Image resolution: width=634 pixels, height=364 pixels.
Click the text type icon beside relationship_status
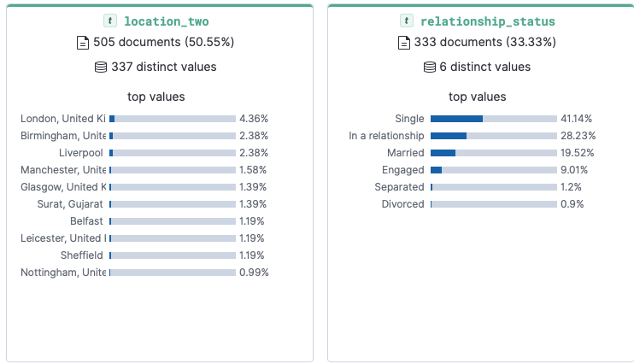coord(407,21)
